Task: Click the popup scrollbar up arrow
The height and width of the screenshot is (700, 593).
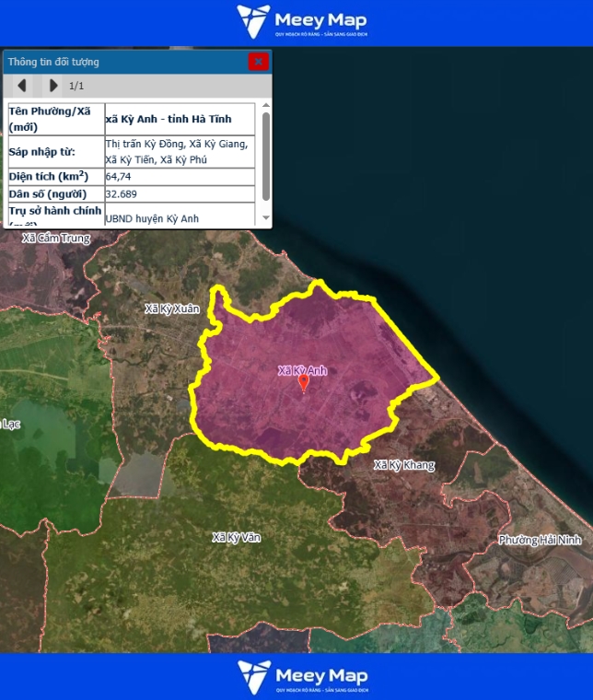Action: tap(266, 107)
